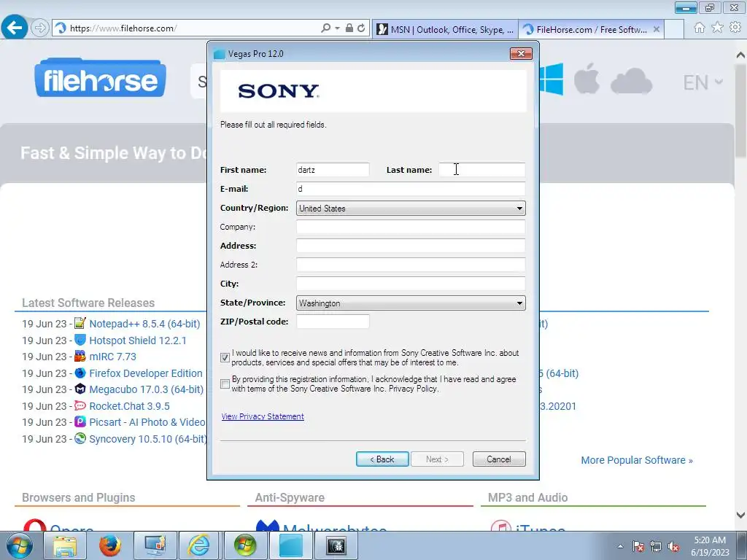Click the Notepad++ icon in releases list

pos(80,323)
